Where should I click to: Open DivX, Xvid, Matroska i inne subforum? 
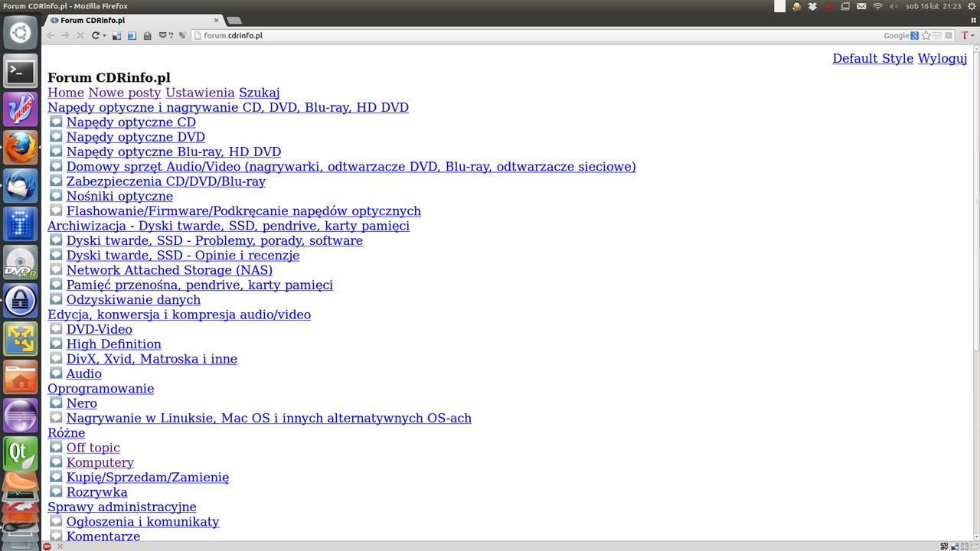click(152, 359)
